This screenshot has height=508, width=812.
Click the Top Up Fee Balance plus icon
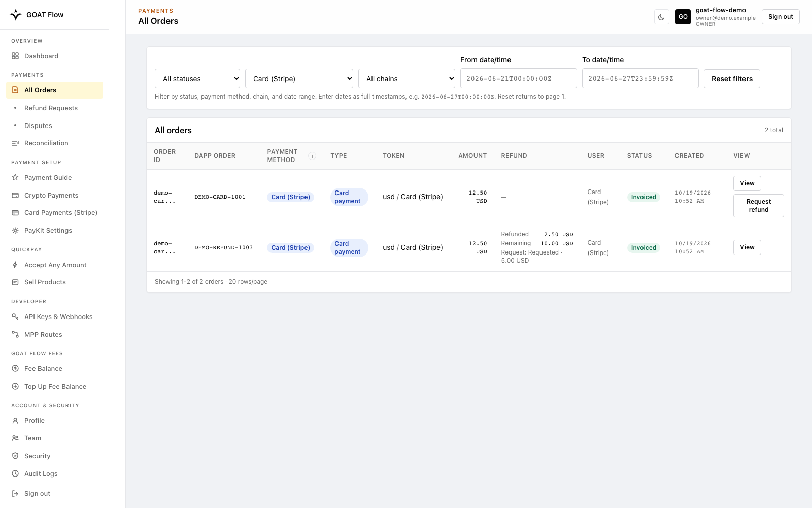[x=15, y=387]
